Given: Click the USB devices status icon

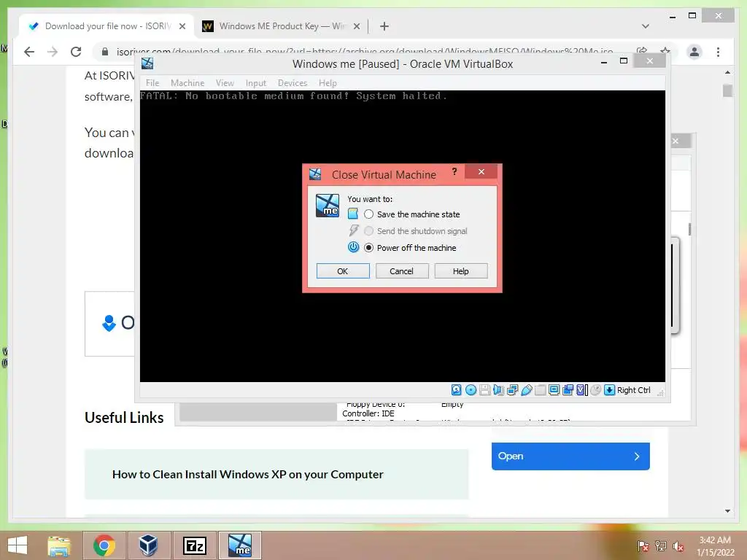Looking at the screenshot, I should tap(527, 390).
